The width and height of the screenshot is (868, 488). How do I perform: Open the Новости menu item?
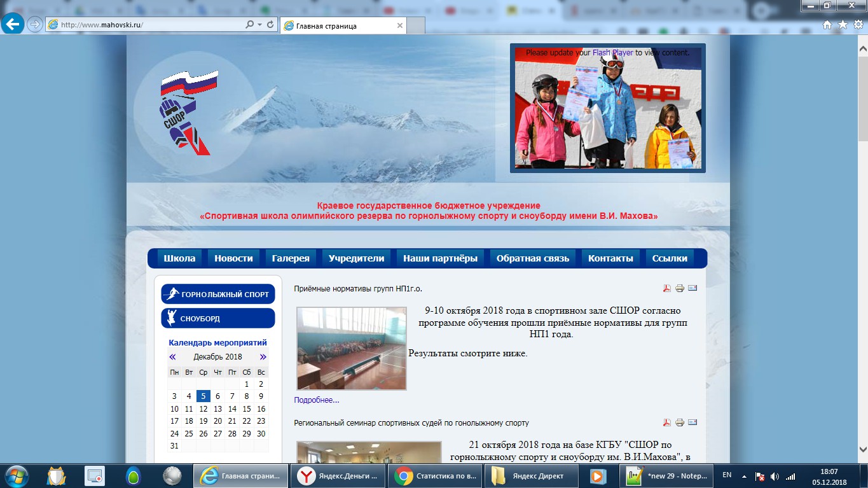[233, 258]
